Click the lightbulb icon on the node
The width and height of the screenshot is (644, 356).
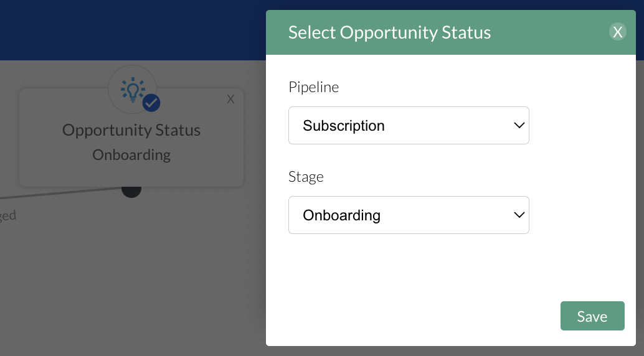pos(131,90)
